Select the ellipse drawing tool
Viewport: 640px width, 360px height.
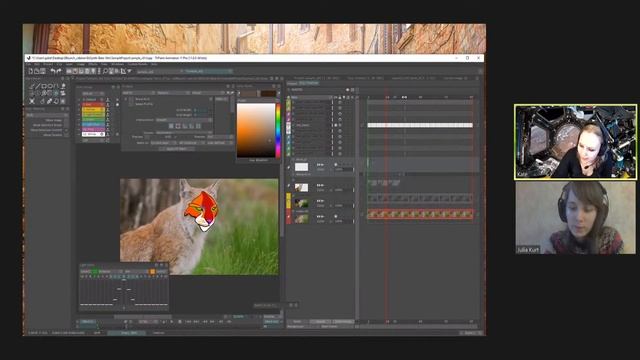[50, 87]
